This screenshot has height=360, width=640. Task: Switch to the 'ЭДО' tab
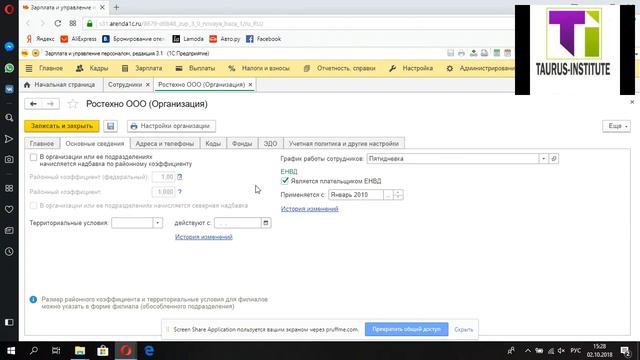point(270,144)
